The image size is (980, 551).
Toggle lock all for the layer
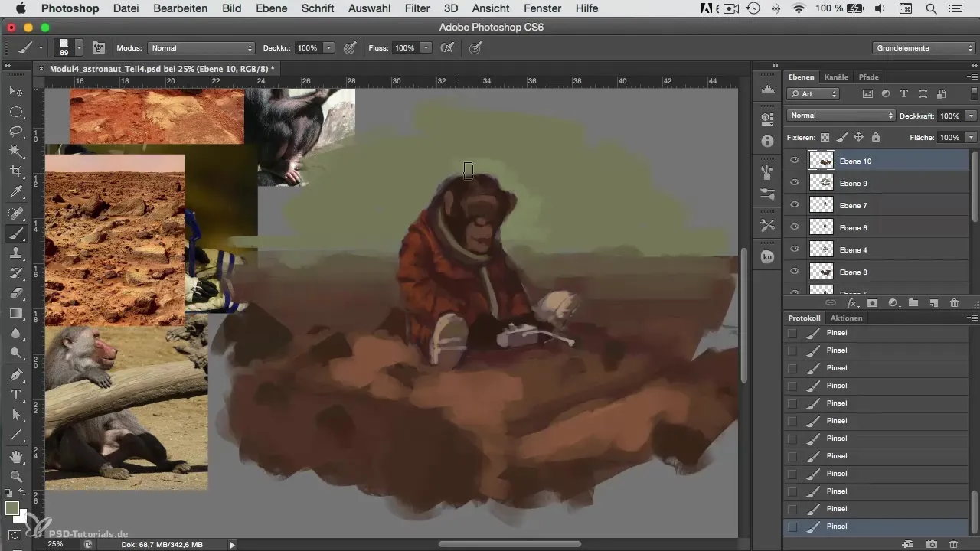875,138
